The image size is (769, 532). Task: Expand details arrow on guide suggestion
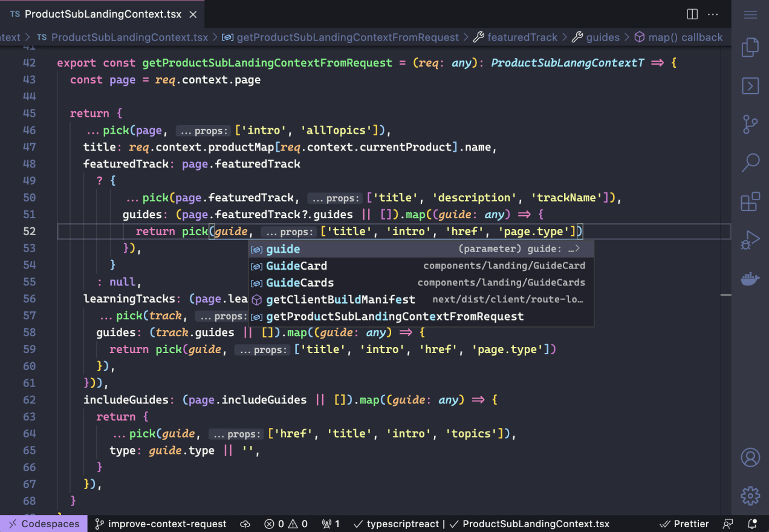coord(577,249)
